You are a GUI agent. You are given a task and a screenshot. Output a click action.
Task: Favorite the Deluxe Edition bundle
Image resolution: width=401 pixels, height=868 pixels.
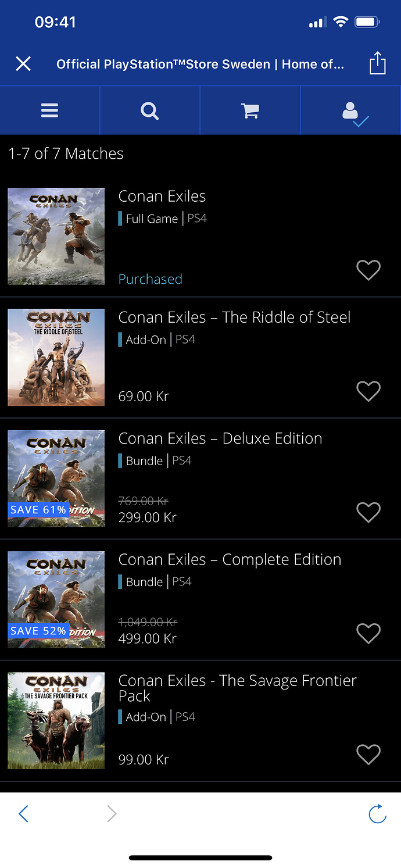click(x=368, y=513)
